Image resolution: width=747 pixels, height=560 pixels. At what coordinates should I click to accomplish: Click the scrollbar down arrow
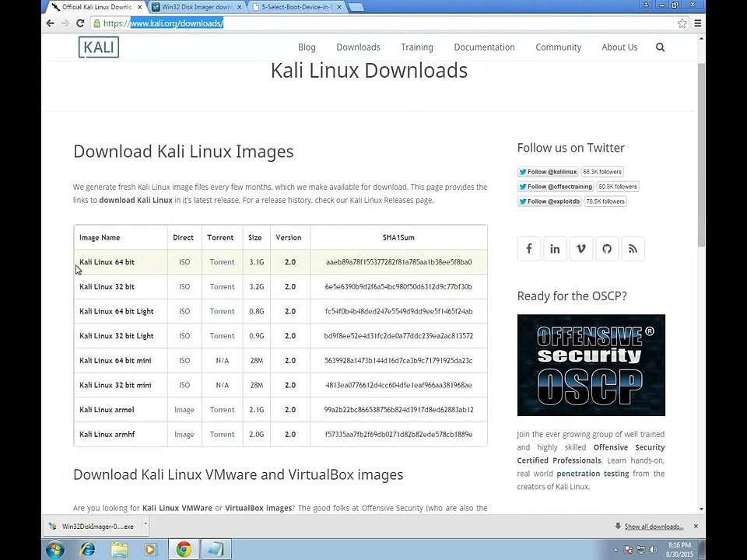click(x=701, y=509)
